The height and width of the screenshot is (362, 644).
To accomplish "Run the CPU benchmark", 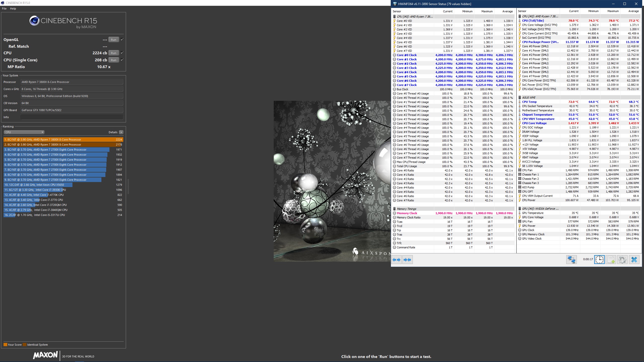I will (113, 53).
